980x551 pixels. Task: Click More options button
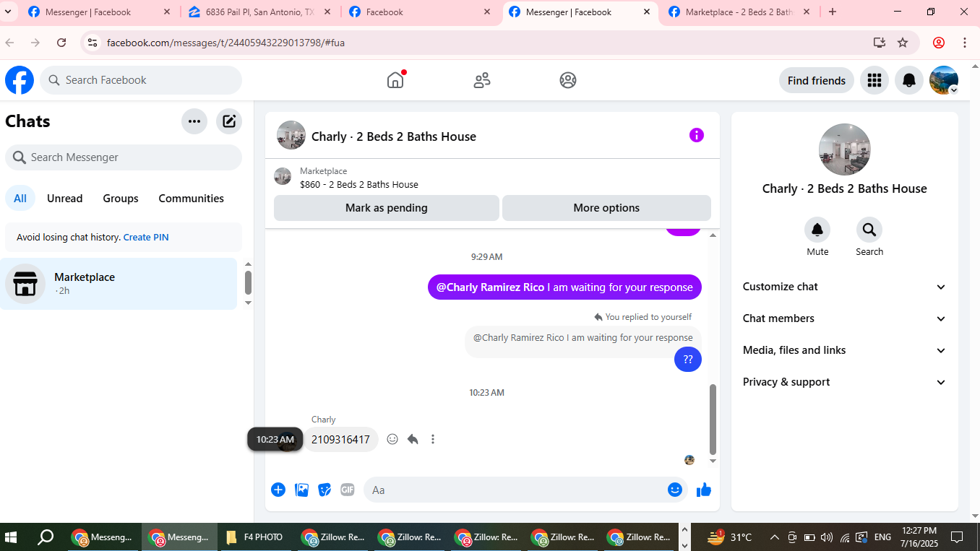606,208
